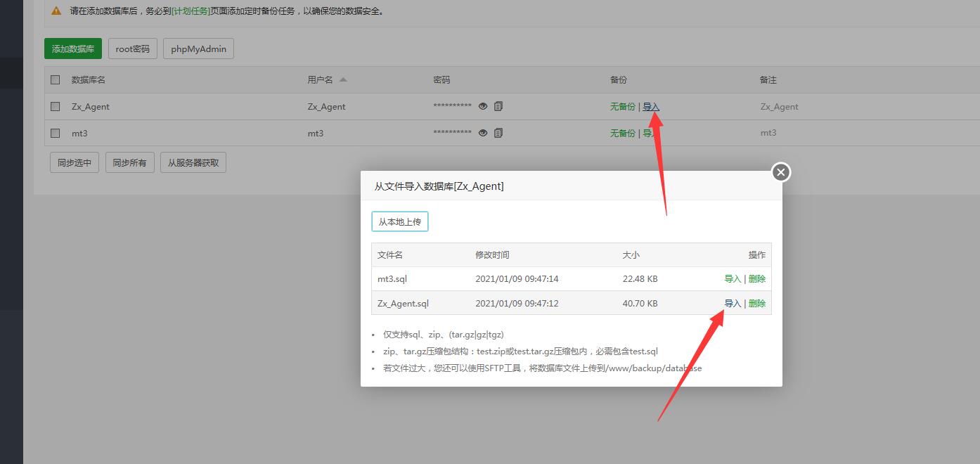The width and height of the screenshot is (980, 464).
Task: Click 从本地上传 upload button
Action: [399, 222]
